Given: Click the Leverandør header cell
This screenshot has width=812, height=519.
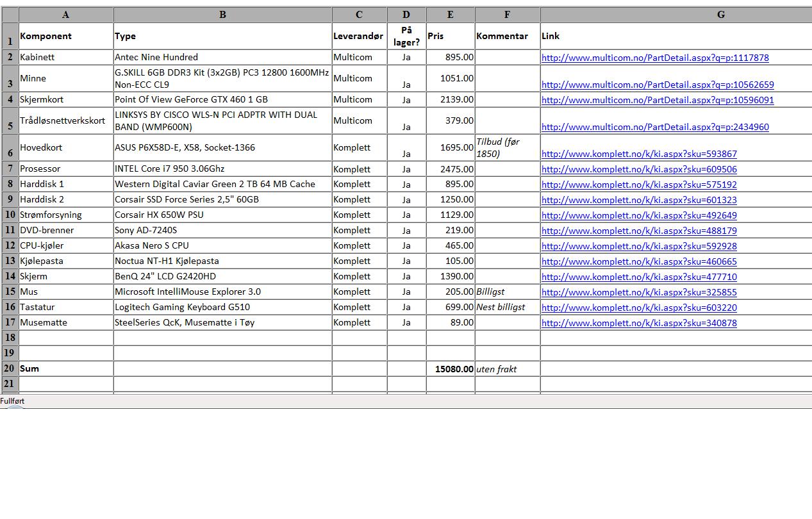Looking at the screenshot, I should coord(359,36).
